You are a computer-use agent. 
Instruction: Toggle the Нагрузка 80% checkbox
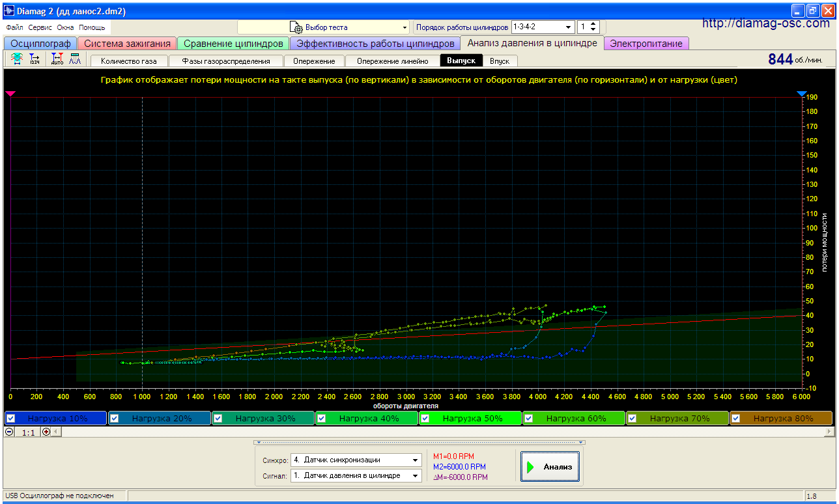point(735,419)
